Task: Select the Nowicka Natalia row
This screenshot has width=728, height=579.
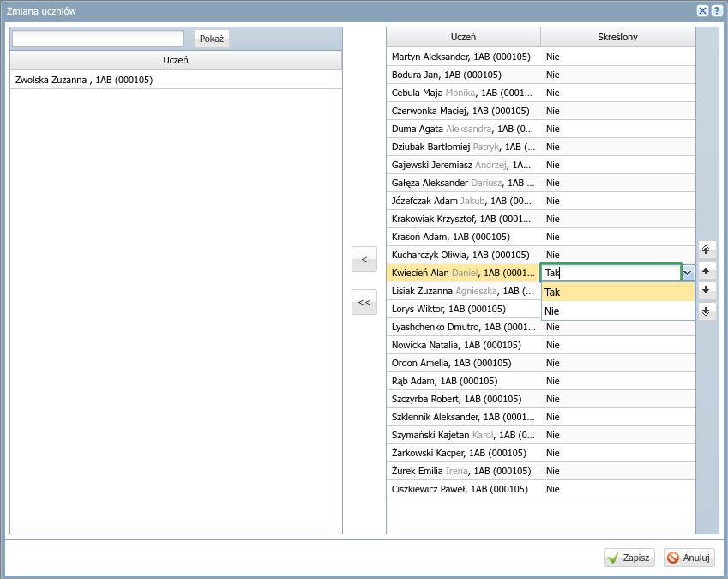Action: coord(456,345)
